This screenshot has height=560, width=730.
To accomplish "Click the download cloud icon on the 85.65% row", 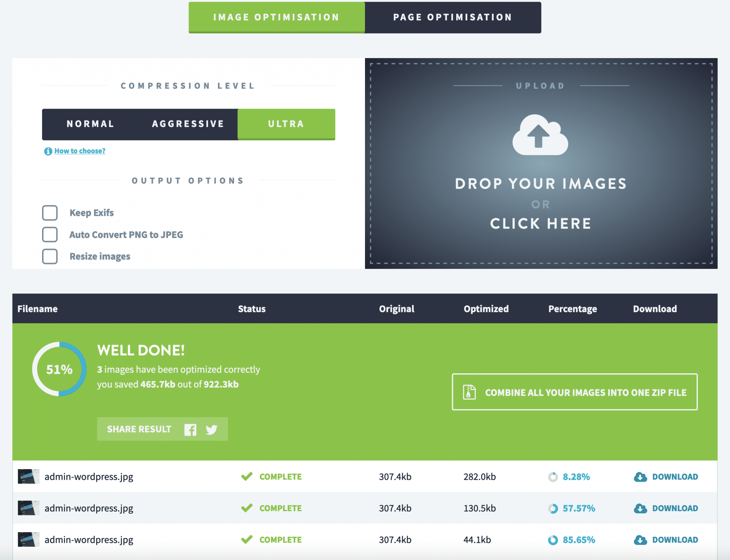I will click(x=641, y=540).
